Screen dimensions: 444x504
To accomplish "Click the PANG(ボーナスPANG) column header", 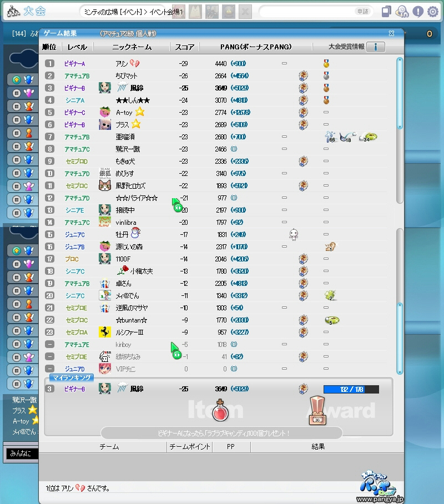I will pyautogui.click(x=256, y=47).
